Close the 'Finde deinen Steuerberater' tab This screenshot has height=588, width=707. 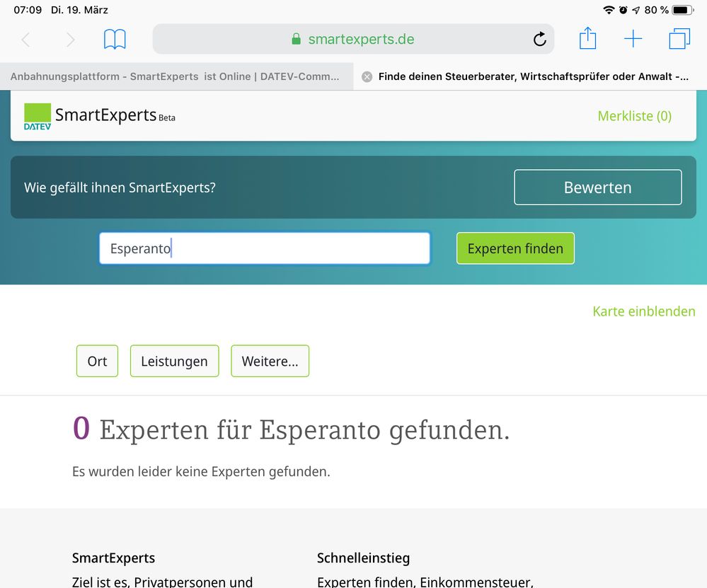coord(367,76)
